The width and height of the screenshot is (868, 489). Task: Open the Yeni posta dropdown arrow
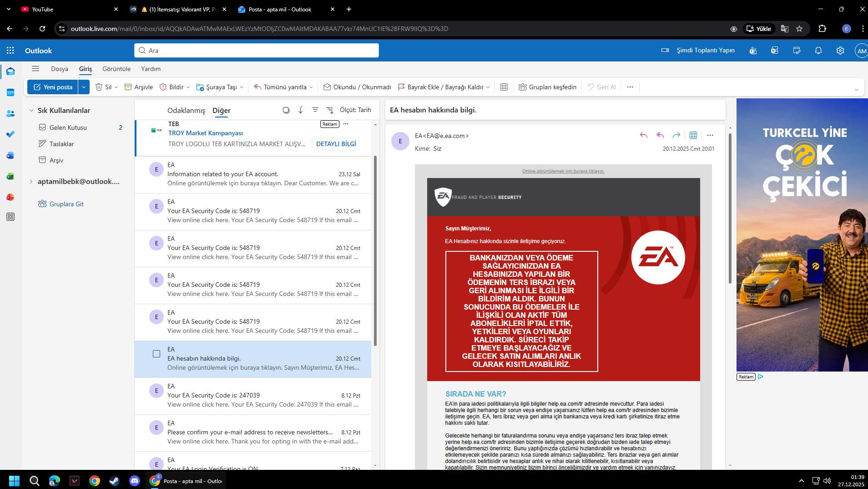point(84,87)
